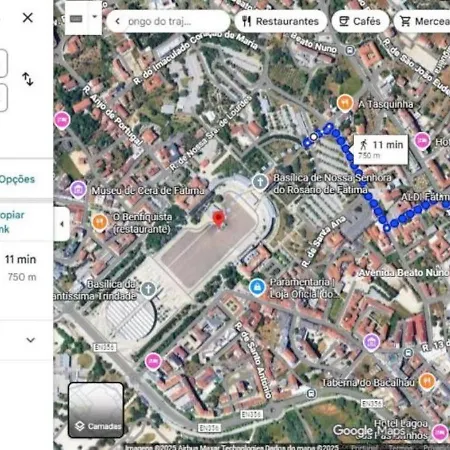
Task: Open the Opções link in the side panel
Action: point(17,179)
